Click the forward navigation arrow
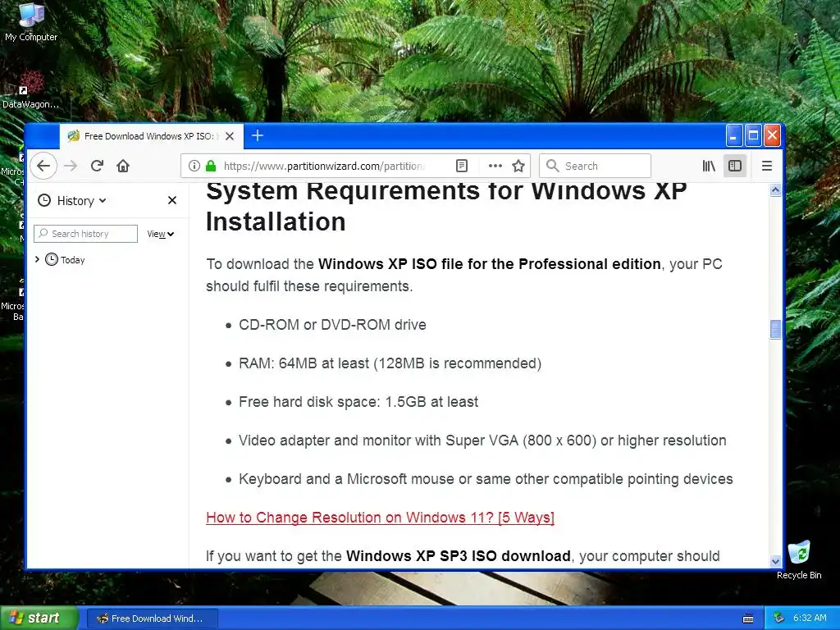 point(71,166)
